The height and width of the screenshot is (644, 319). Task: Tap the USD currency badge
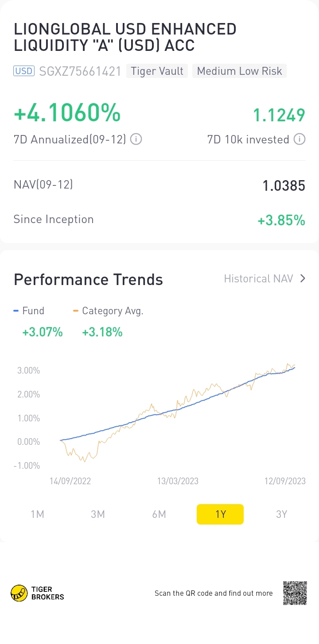click(x=24, y=71)
